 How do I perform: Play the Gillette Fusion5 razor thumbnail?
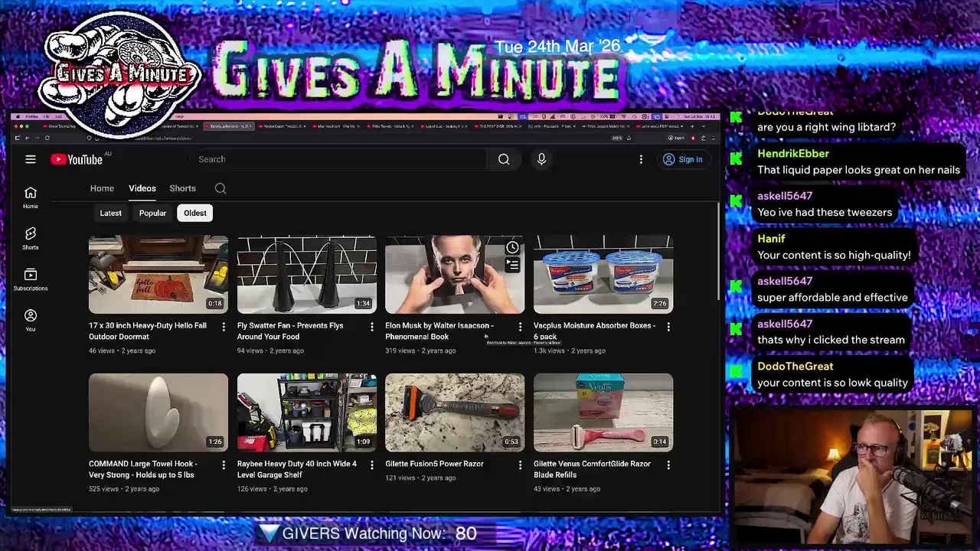pos(455,412)
